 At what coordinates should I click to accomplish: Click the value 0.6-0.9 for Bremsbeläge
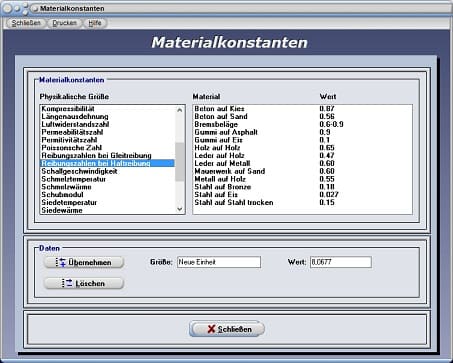(331, 124)
